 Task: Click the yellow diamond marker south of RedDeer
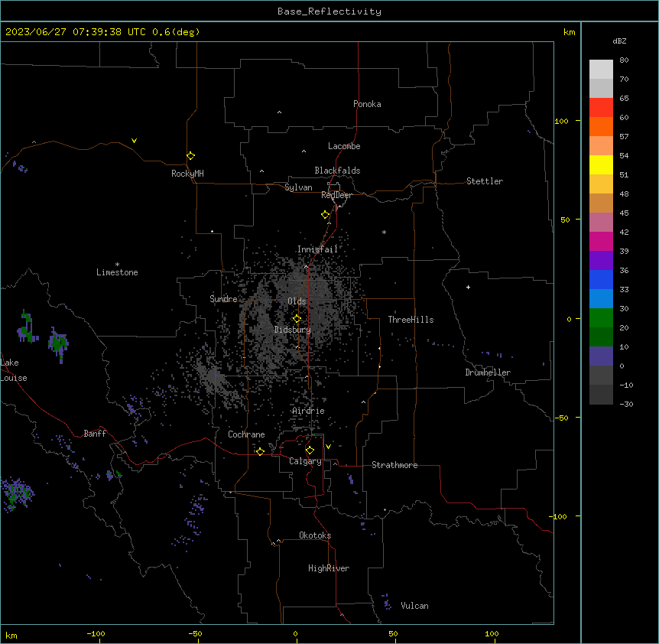click(x=325, y=215)
